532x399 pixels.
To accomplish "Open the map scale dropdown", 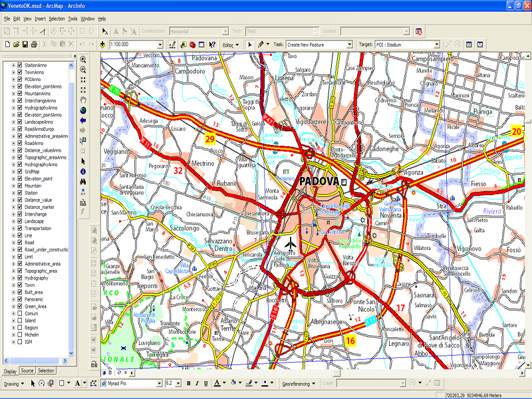I will click(162, 45).
